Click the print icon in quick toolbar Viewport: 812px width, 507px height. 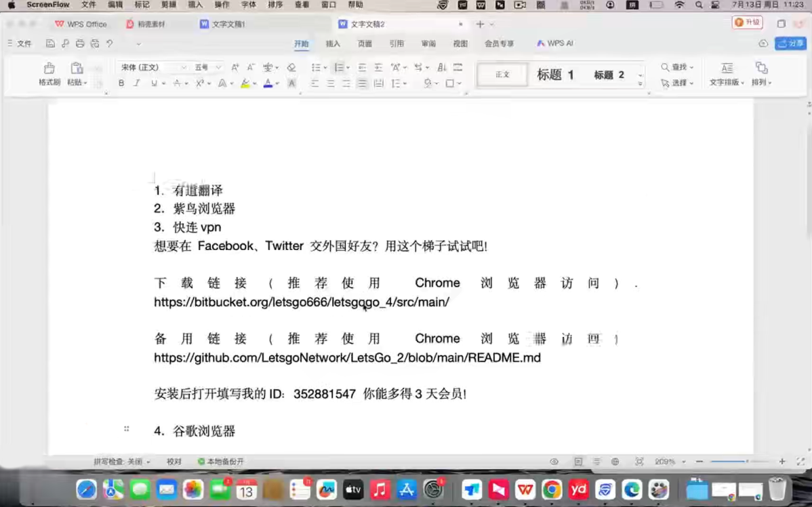point(80,43)
